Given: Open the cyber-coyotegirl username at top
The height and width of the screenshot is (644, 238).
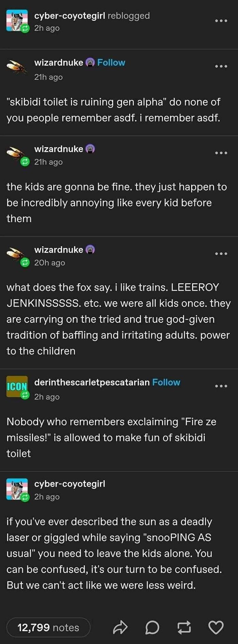Looking at the screenshot, I should click(69, 16).
